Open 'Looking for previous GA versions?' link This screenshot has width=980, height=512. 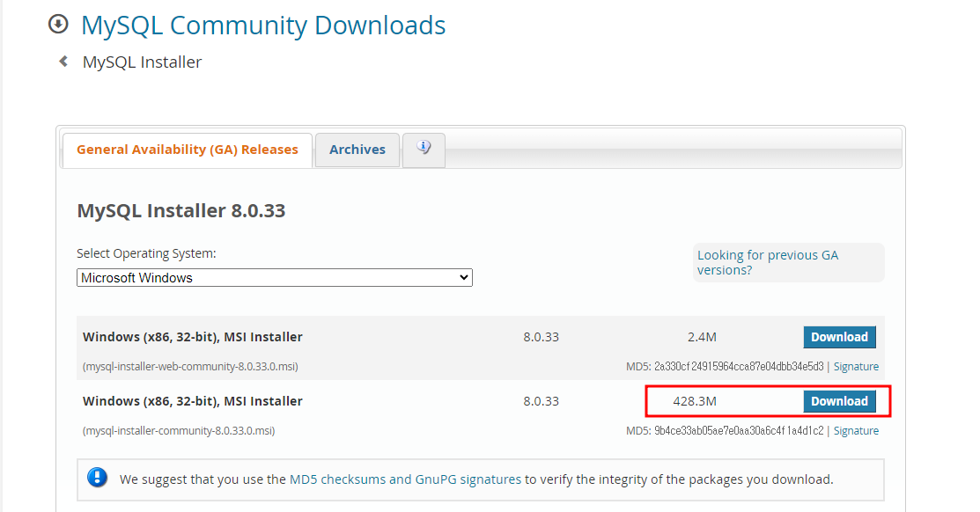point(768,262)
